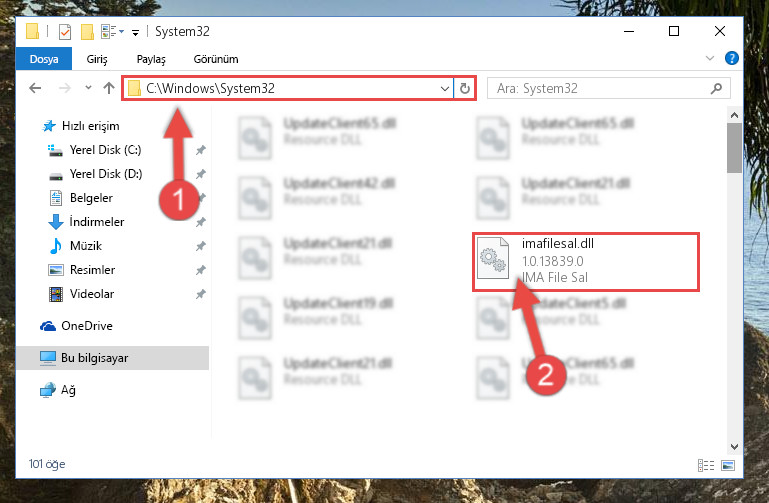Viewport: 769px width, 503px height.
Task: Expand the address bar history dropdown
Action: (444, 89)
